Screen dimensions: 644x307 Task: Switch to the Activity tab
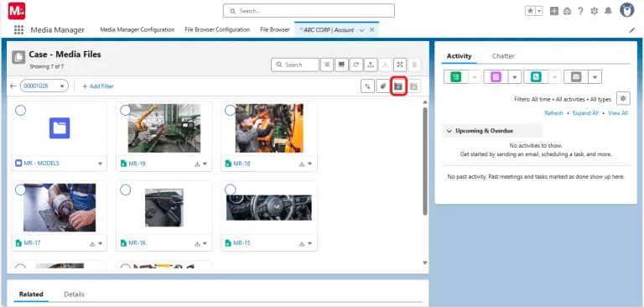click(x=460, y=56)
